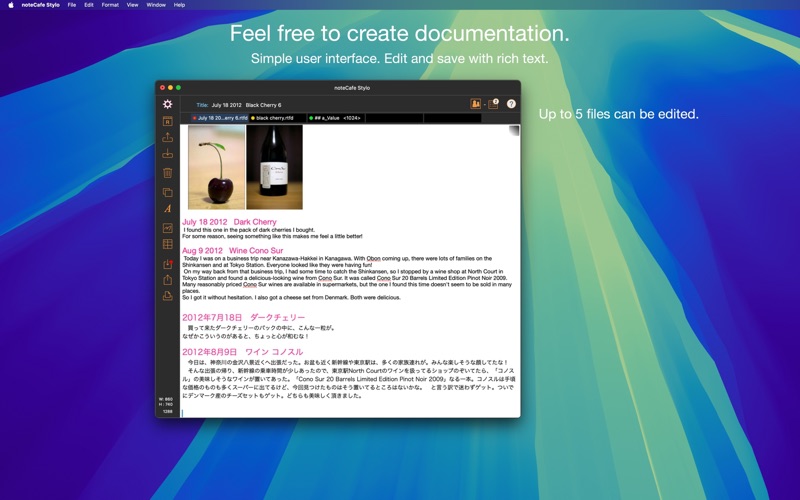The width and height of the screenshot is (800, 500).
Task: Click the table grid icon
Action: [167, 244]
